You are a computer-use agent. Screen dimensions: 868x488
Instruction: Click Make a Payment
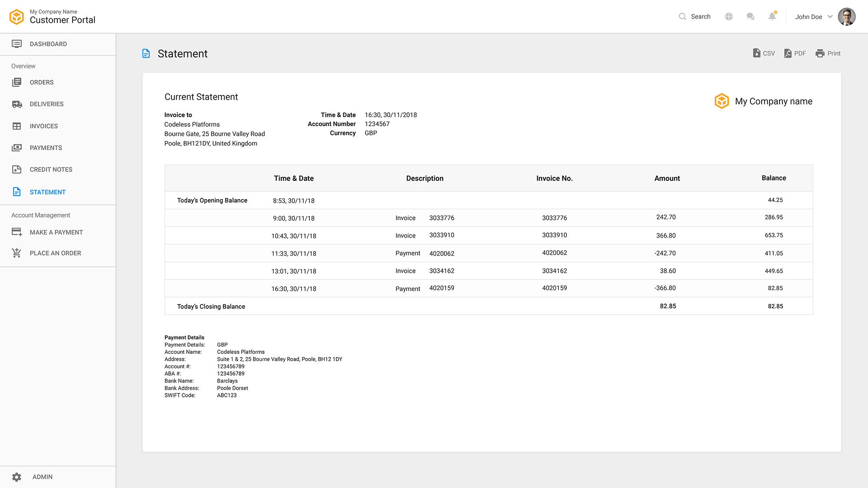tap(56, 232)
